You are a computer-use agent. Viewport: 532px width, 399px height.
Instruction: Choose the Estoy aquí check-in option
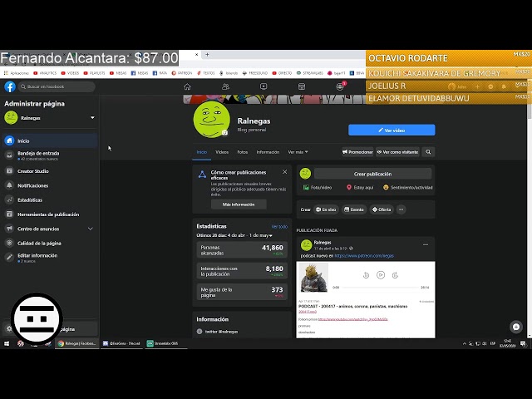[x=360, y=187]
